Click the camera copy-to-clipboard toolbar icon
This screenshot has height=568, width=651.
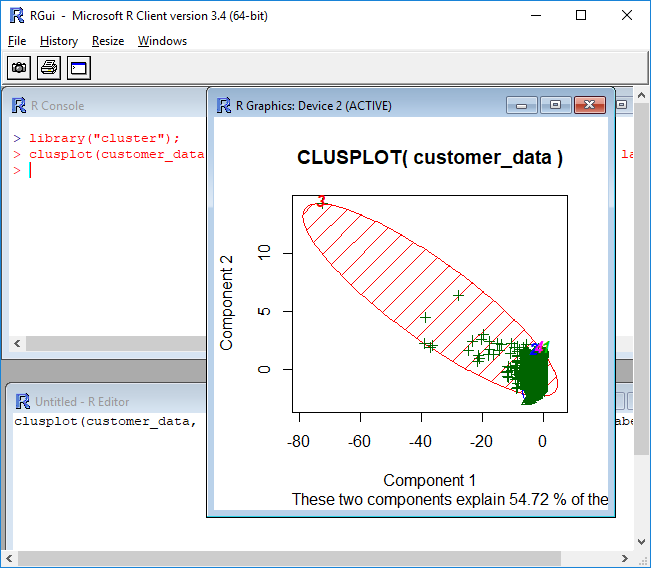(19, 68)
